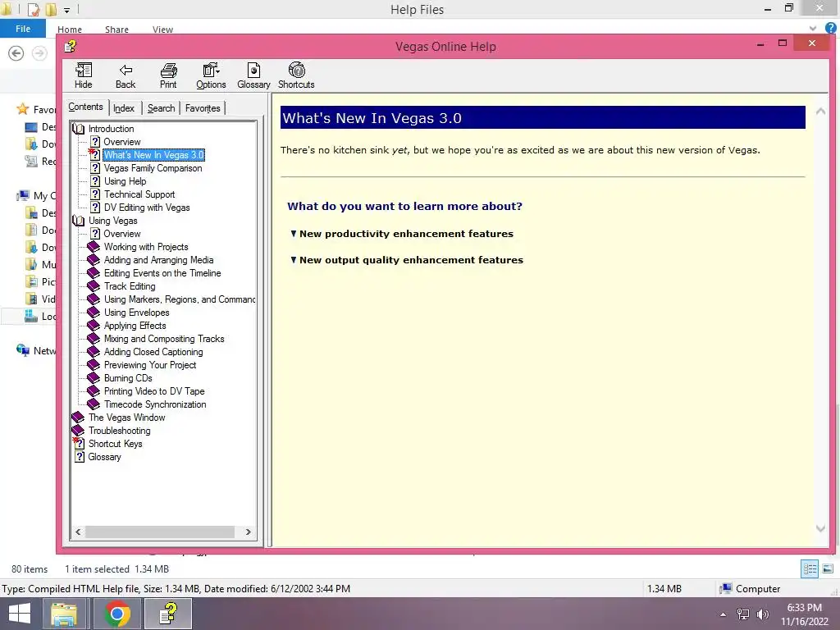Expand the Applying Effects book icon
Image resolution: width=840 pixels, height=630 pixels.
pos(94,326)
